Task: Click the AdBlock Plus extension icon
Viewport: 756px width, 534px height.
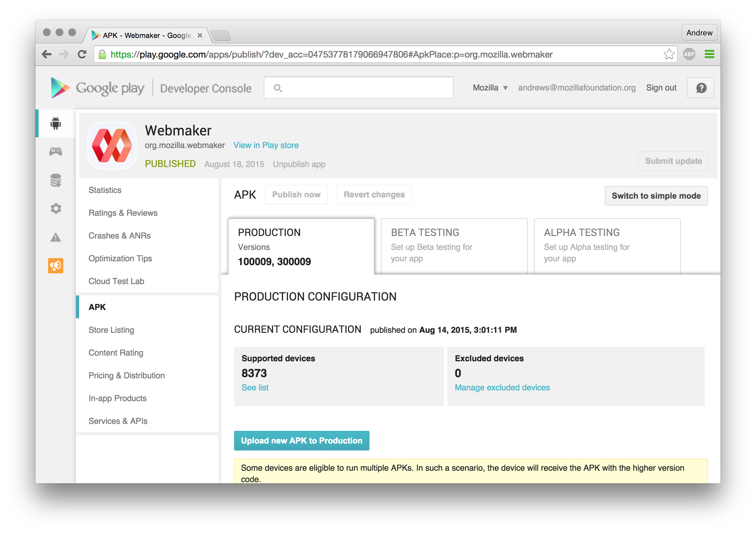Action: pos(689,54)
